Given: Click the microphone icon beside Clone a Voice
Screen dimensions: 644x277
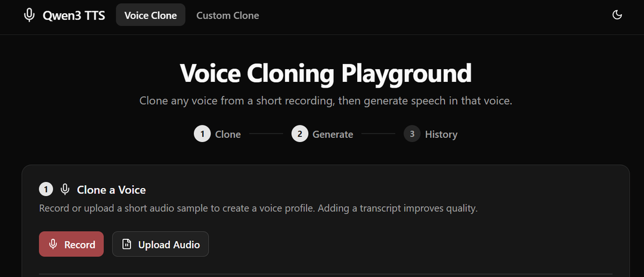Looking at the screenshot, I should pos(65,189).
